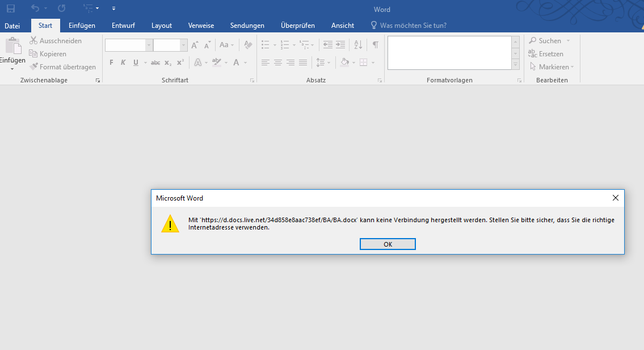Click the align right icon

[291, 63]
